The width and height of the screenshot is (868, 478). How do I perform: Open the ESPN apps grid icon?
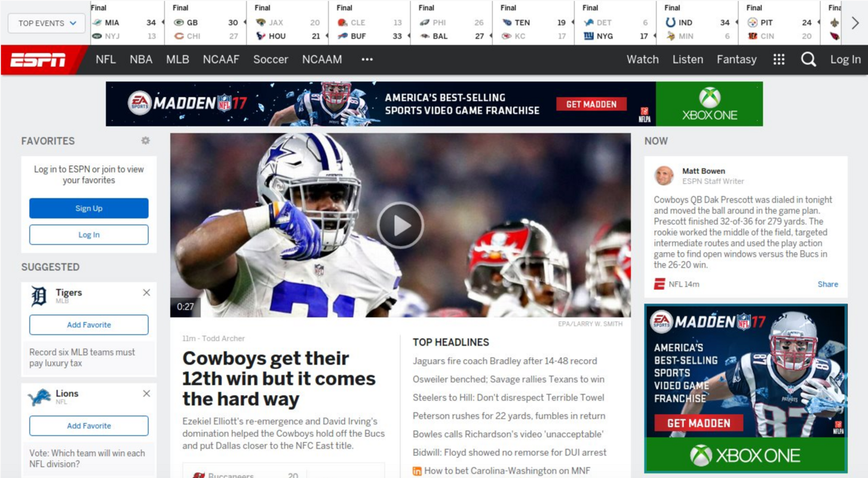click(779, 59)
